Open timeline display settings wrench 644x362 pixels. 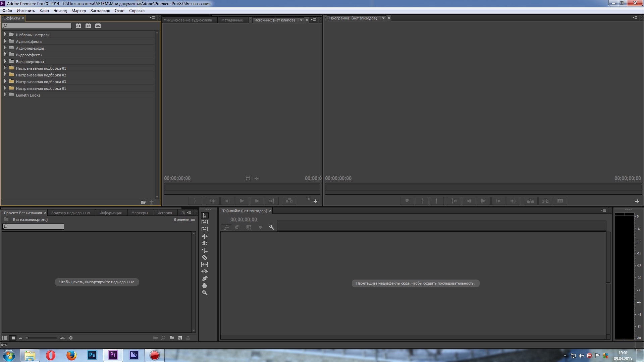click(x=272, y=227)
